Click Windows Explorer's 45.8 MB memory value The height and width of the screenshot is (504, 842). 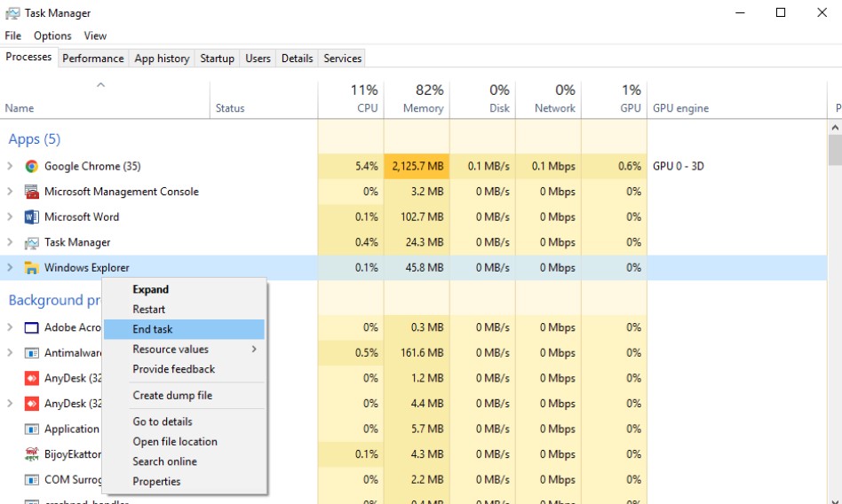tap(425, 268)
